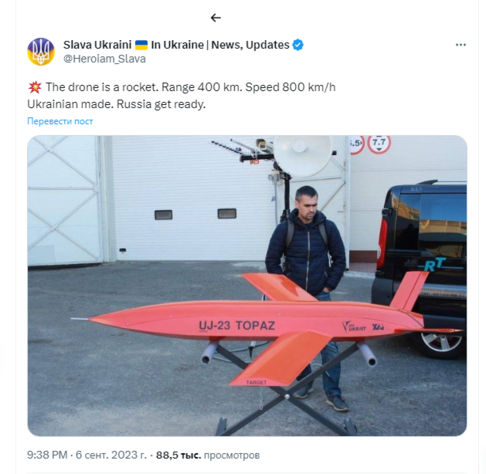This screenshot has height=474, width=486.
Task: Go back using the left arrow
Action: click(x=216, y=18)
